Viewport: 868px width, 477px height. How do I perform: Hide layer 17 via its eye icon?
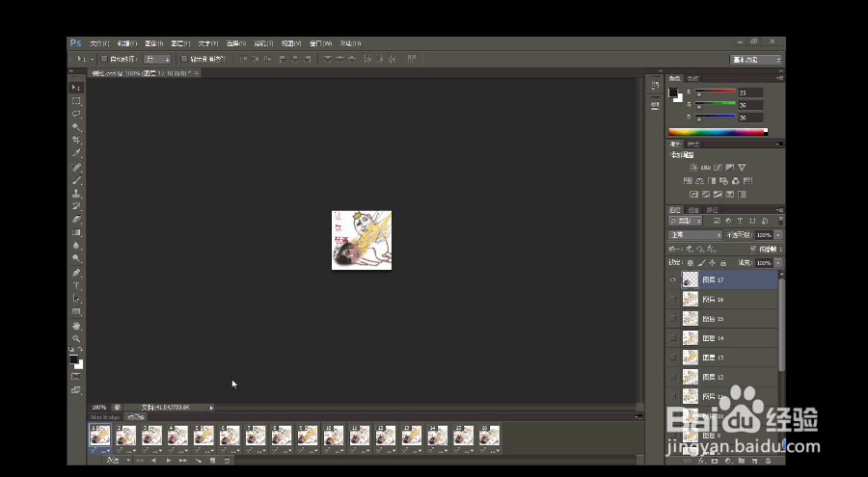[673, 280]
